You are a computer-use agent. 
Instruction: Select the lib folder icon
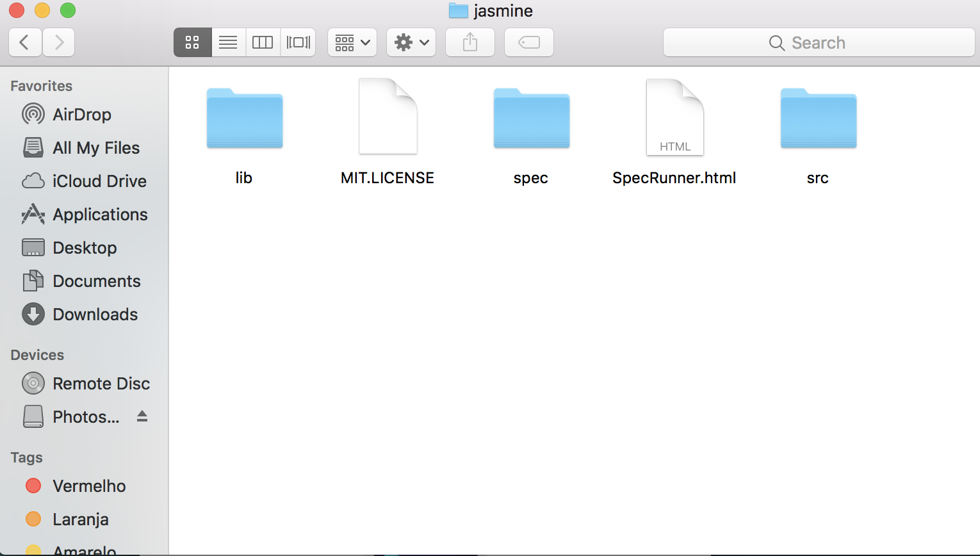pyautogui.click(x=245, y=119)
